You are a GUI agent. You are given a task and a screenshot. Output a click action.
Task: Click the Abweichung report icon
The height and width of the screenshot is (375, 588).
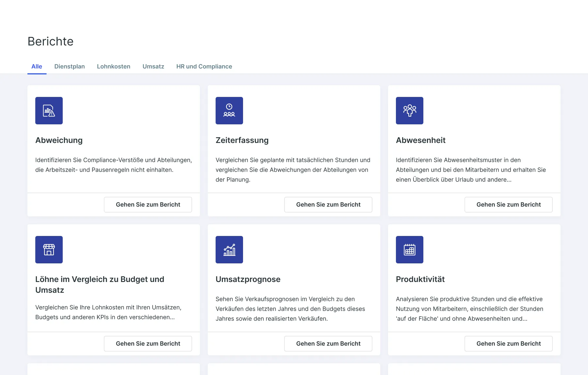49,111
